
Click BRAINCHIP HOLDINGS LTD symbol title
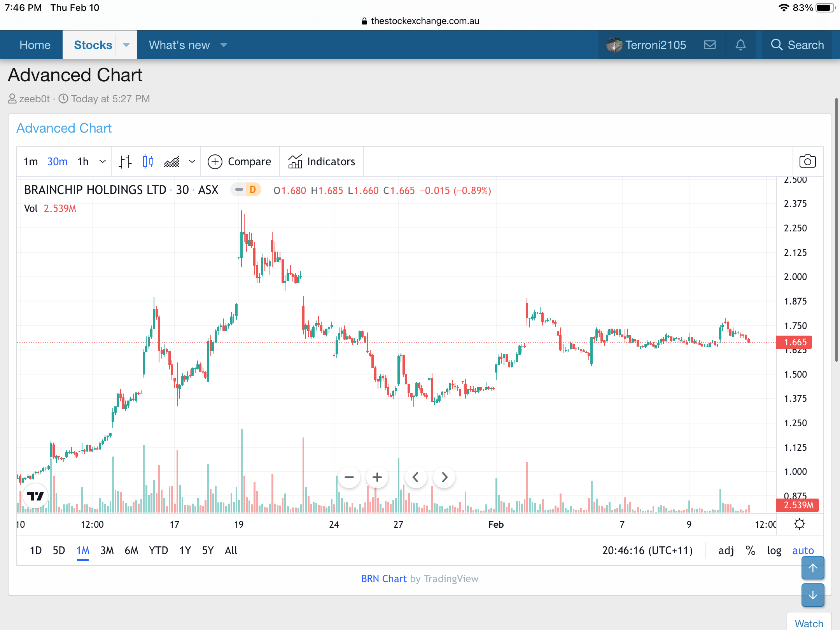tap(95, 190)
